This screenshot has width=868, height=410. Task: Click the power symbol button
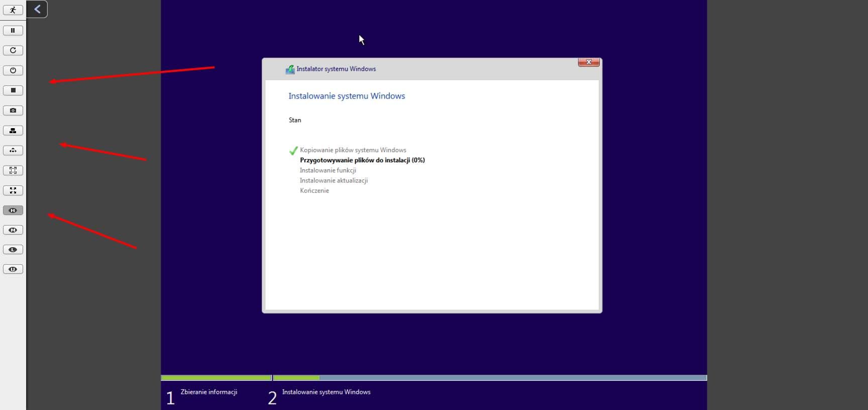tap(13, 70)
